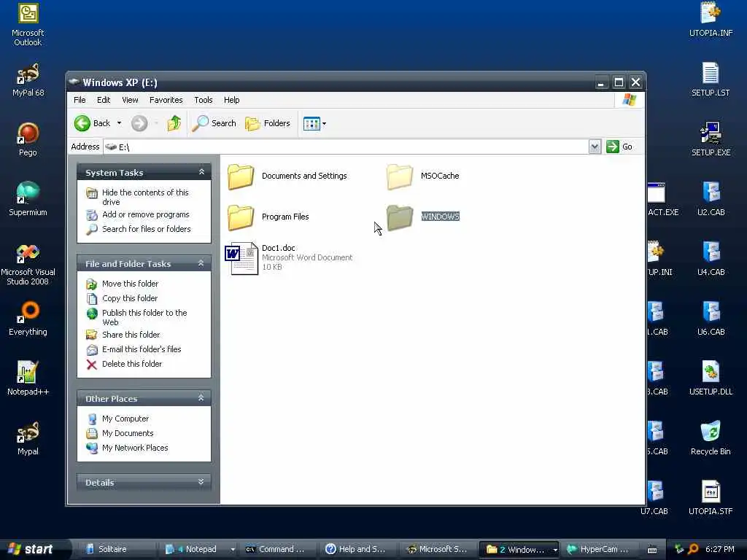
Task: Expand the Address bar dropdown
Action: [x=594, y=147]
